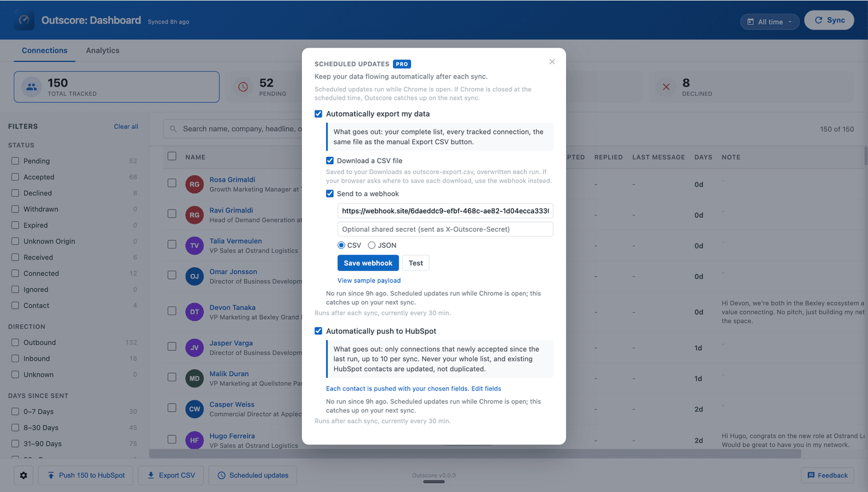Click the Total Tracked people icon
This screenshot has height=492, width=868.
32,87
